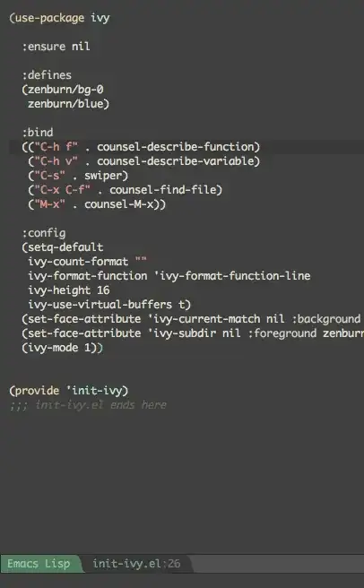364x588 pixels.
Task: Click ivy-use-virtual-buffers setting
Action: 109,305
